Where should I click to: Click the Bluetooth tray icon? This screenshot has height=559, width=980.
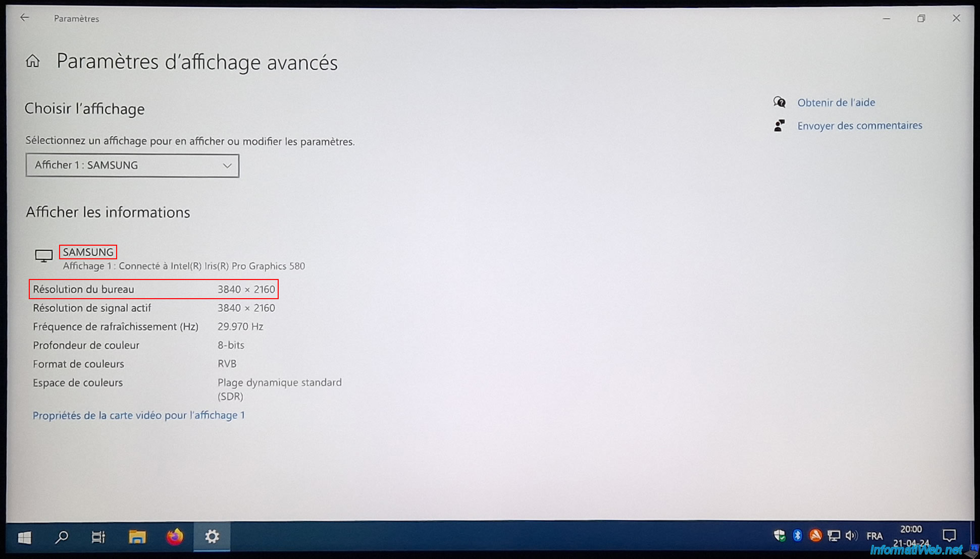click(x=797, y=536)
